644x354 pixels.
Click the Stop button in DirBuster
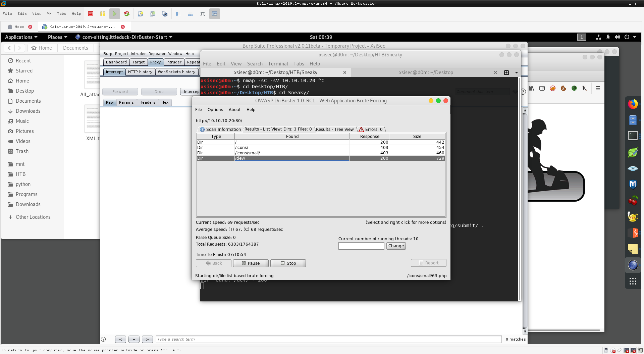click(288, 263)
